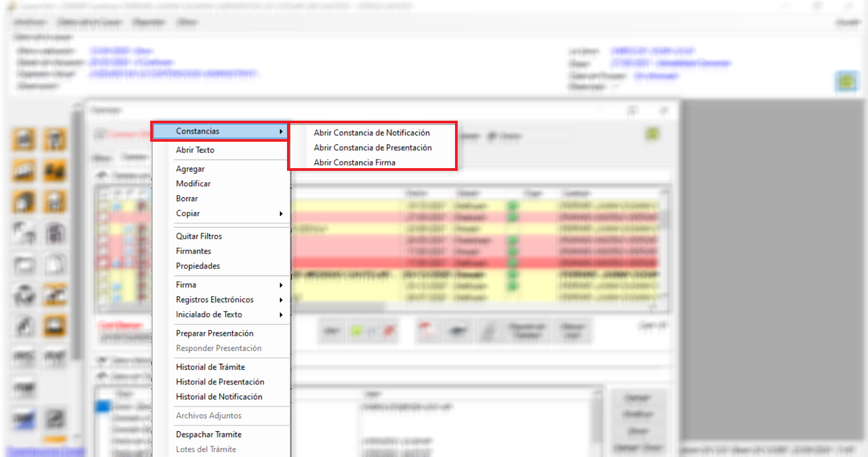This screenshot has width=868, height=457.
Task: Click Borrar in the context menu
Action: point(187,198)
